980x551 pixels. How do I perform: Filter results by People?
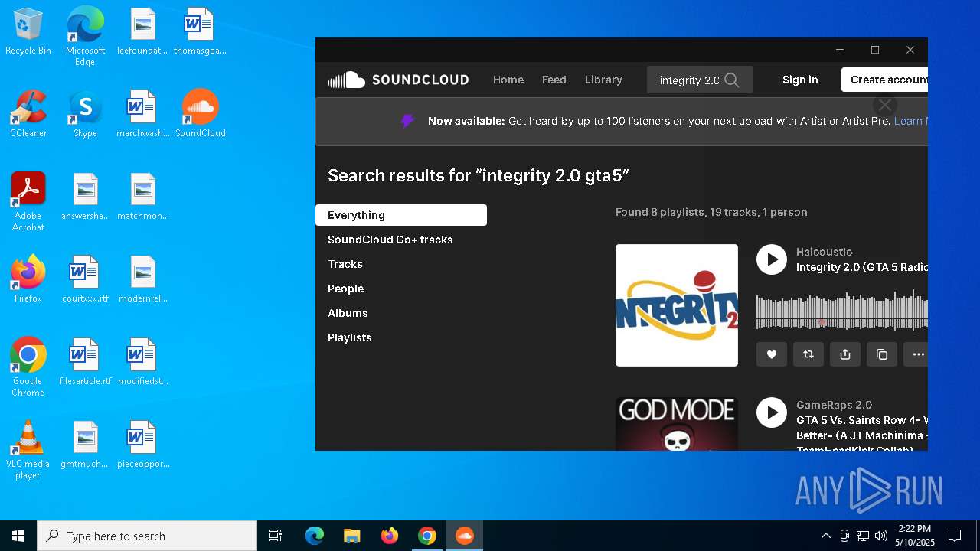346,289
